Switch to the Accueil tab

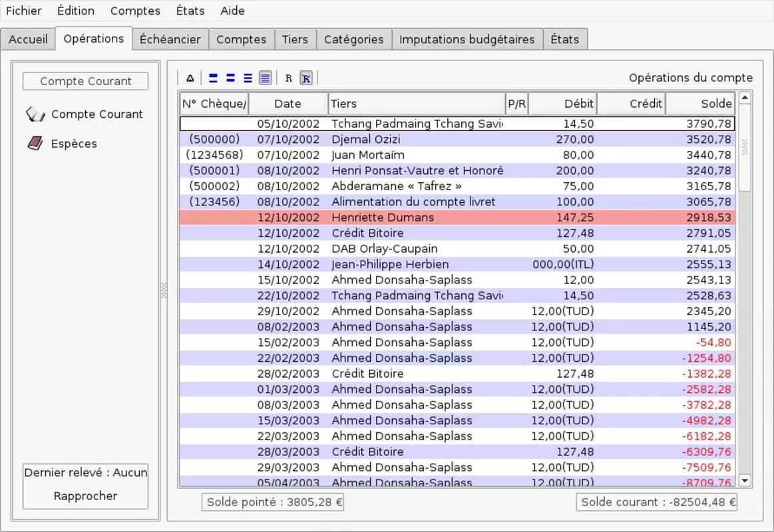coord(28,39)
